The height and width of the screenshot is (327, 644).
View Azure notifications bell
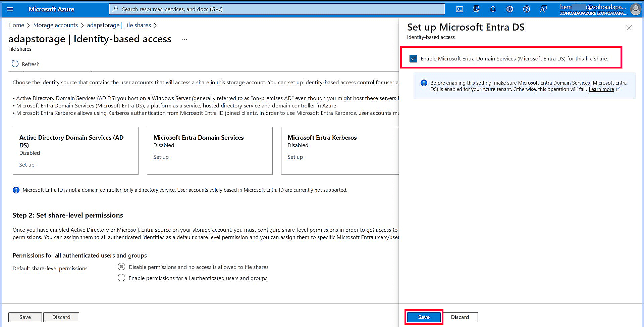493,9
